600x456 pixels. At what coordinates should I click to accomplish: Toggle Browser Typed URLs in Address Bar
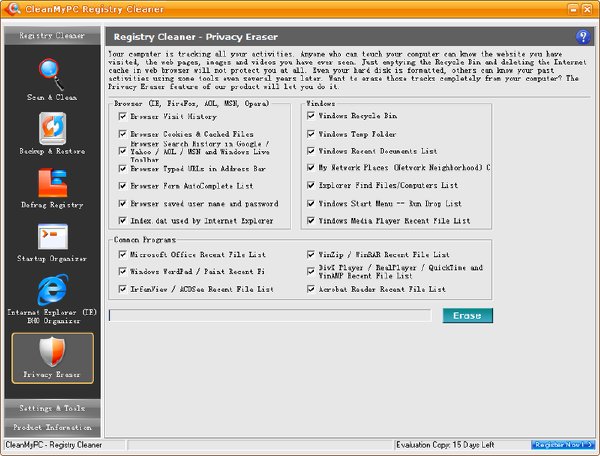pyautogui.click(x=122, y=169)
